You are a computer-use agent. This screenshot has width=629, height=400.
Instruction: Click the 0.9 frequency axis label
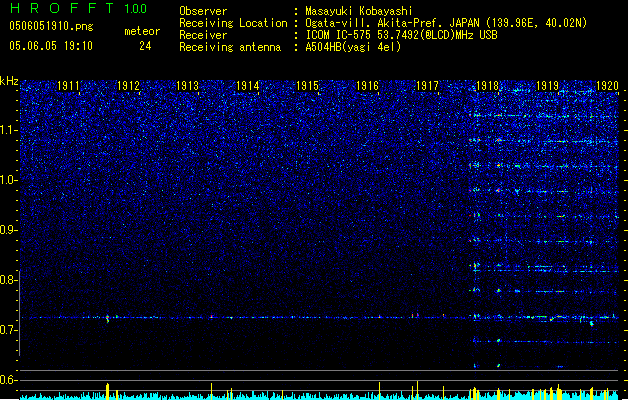(x=9, y=230)
